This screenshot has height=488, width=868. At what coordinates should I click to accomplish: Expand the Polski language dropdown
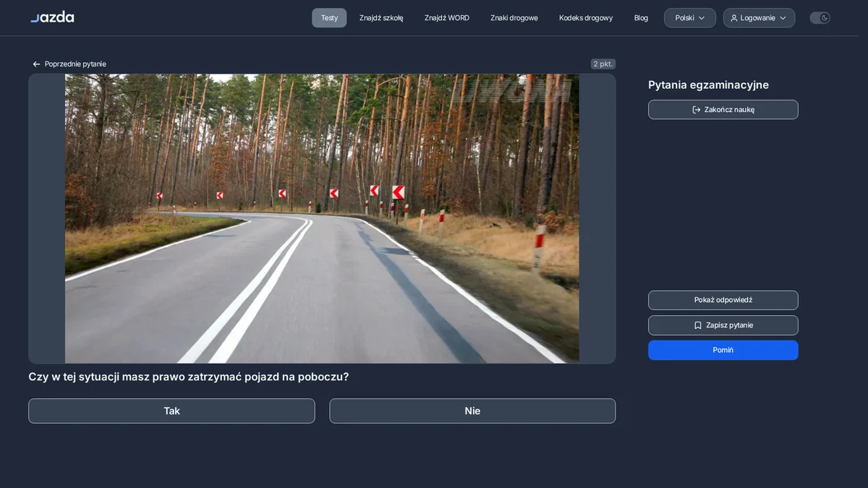(690, 18)
